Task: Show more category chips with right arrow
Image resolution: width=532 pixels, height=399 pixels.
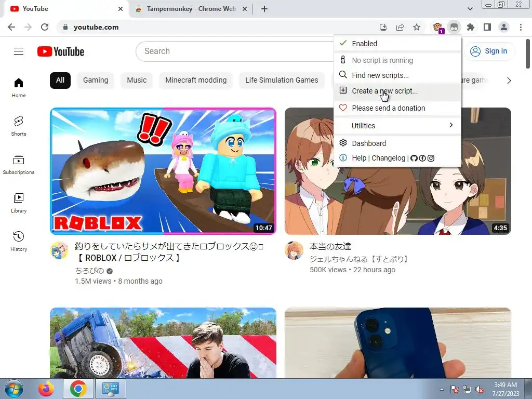Action: pyautogui.click(x=509, y=81)
